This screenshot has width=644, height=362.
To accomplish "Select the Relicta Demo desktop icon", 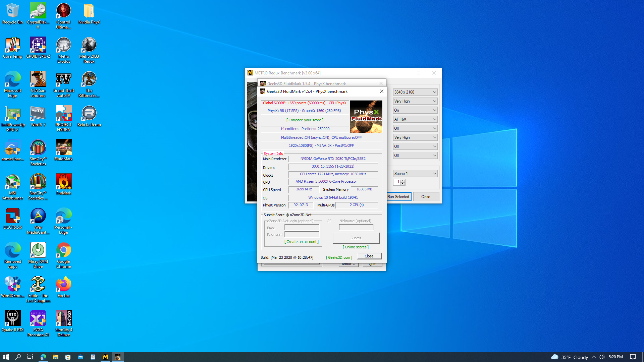I will pos(89,116).
